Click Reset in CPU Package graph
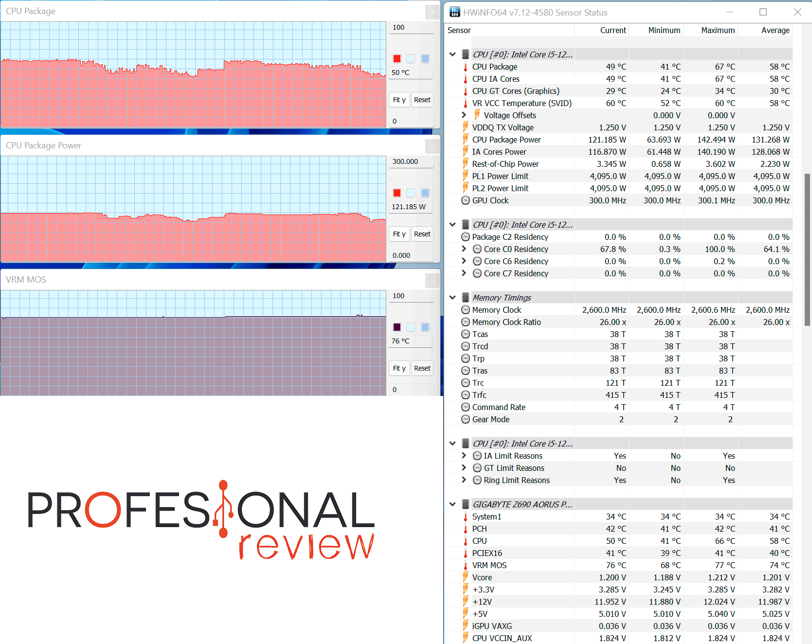 coord(422,100)
